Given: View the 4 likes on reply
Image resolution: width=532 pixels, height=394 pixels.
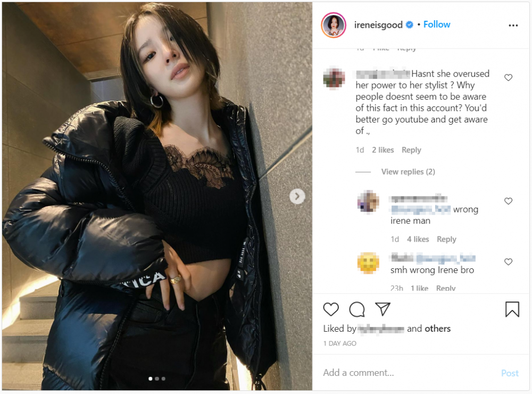Looking at the screenshot, I should (x=418, y=239).
